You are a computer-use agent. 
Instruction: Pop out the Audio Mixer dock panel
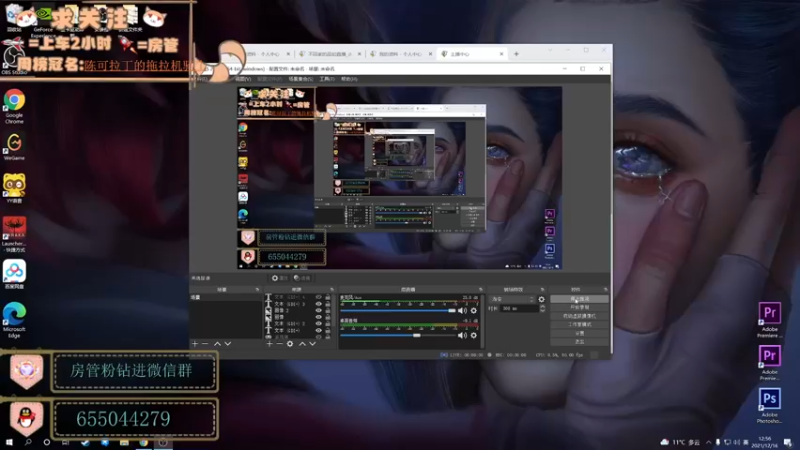click(481, 290)
